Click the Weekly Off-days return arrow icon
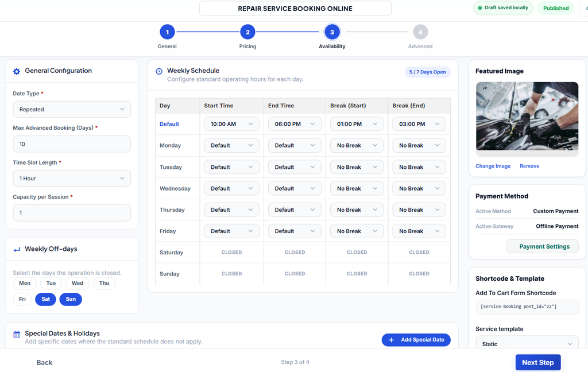Image resolution: width=588 pixels, height=372 pixels. coord(17,249)
